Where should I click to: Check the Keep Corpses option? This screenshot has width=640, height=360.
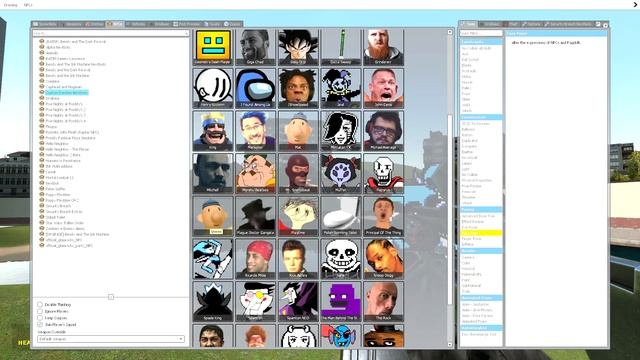(x=40, y=318)
